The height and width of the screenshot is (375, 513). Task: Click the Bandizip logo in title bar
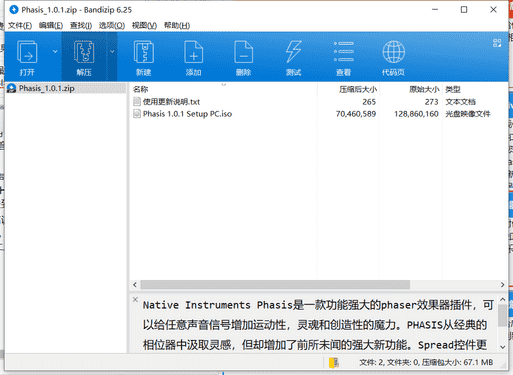[x=14, y=10]
